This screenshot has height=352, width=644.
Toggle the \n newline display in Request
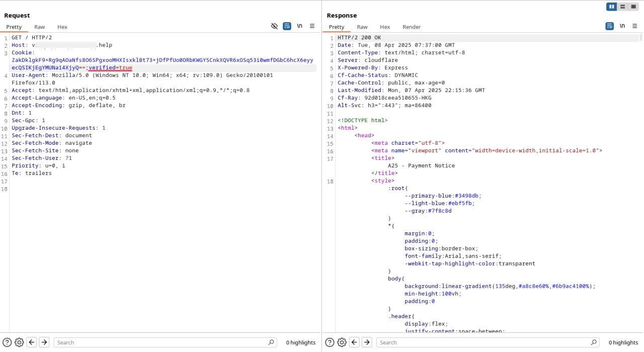(299, 26)
